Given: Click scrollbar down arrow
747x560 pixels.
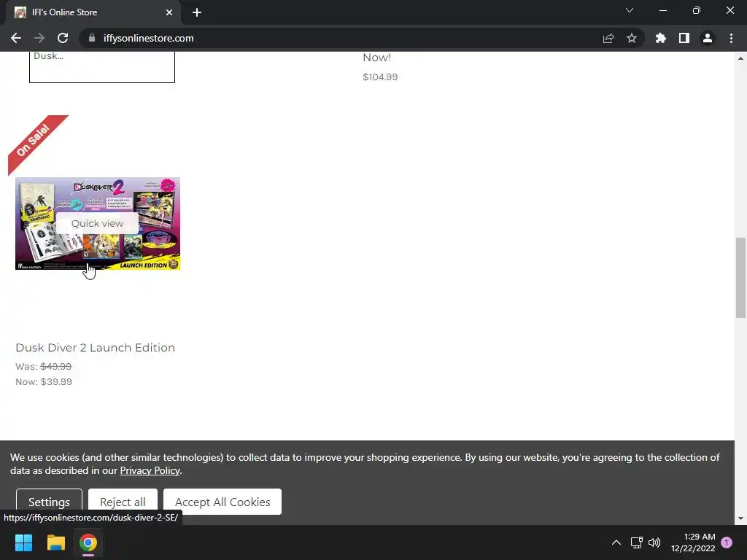Looking at the screenshot, I should pyautogui.click(x=740, y=518).
